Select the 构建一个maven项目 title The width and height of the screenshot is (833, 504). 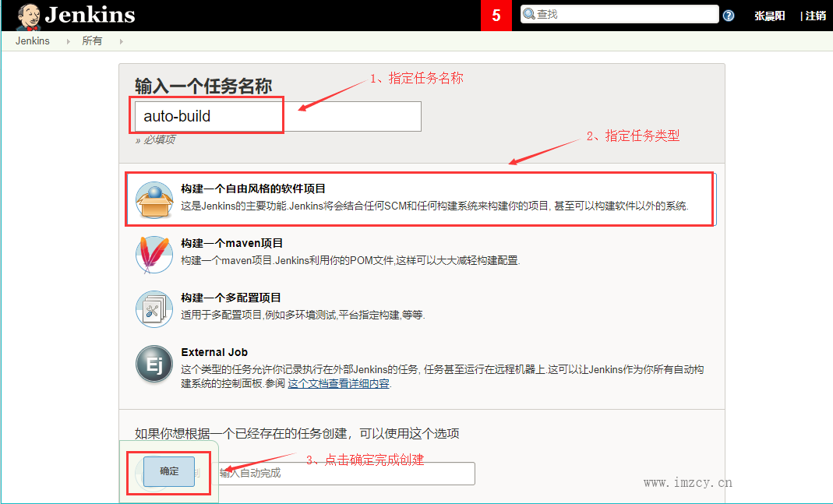[232, 243]
